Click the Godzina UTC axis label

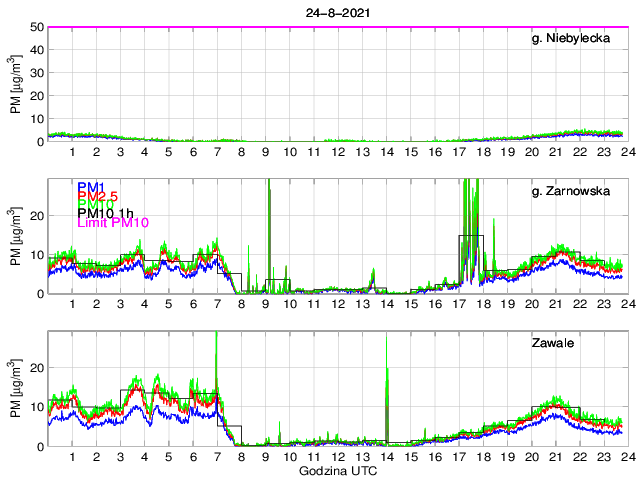[336, 470]
